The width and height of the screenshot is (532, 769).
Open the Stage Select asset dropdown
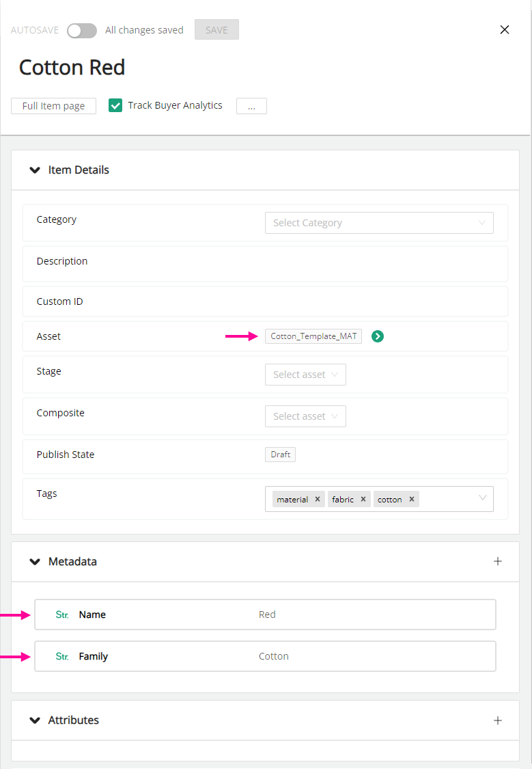tap(305, 375)
